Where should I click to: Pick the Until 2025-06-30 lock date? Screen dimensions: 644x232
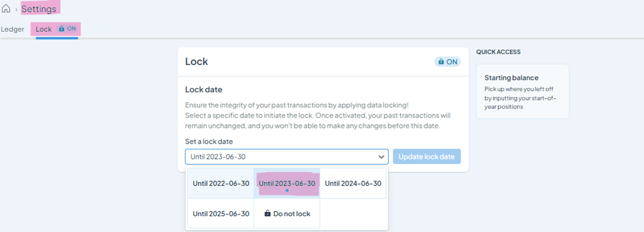[221, 213]
